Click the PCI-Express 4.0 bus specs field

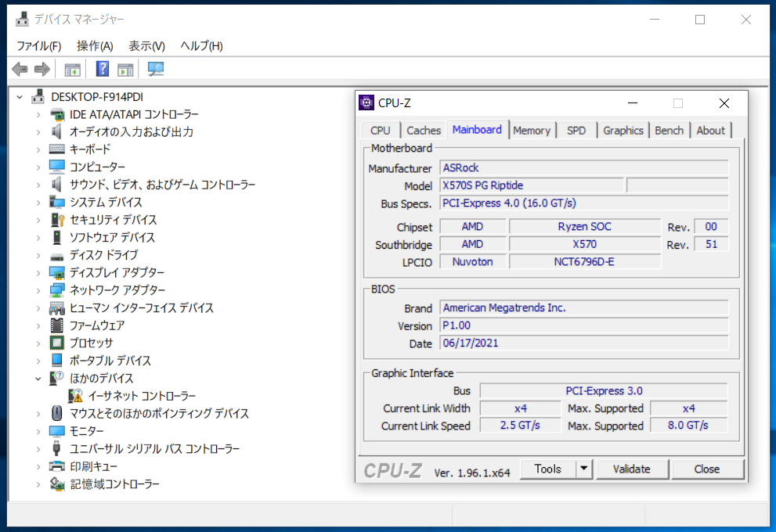584,203
